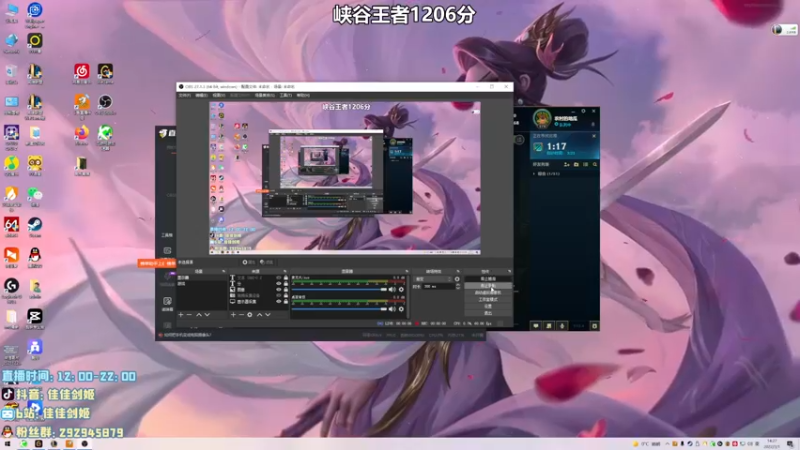Open source properties gear in sources toolbar

click(249, 315)
